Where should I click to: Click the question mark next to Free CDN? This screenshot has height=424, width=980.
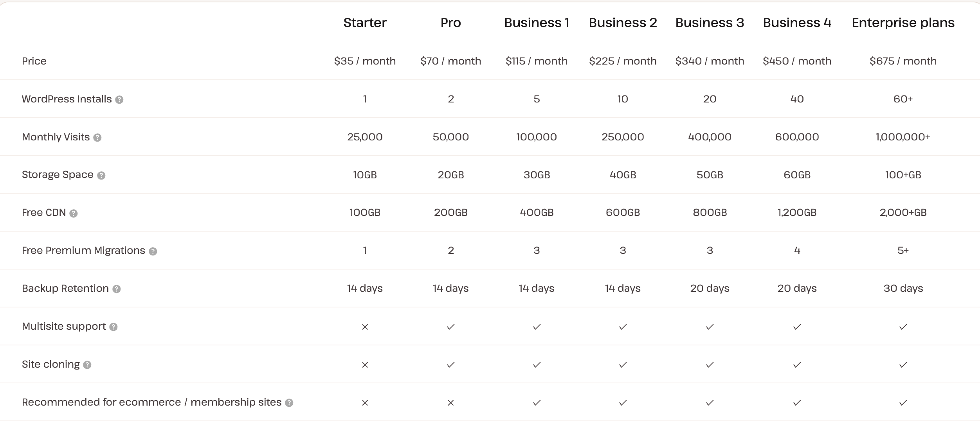coord(74,214)
